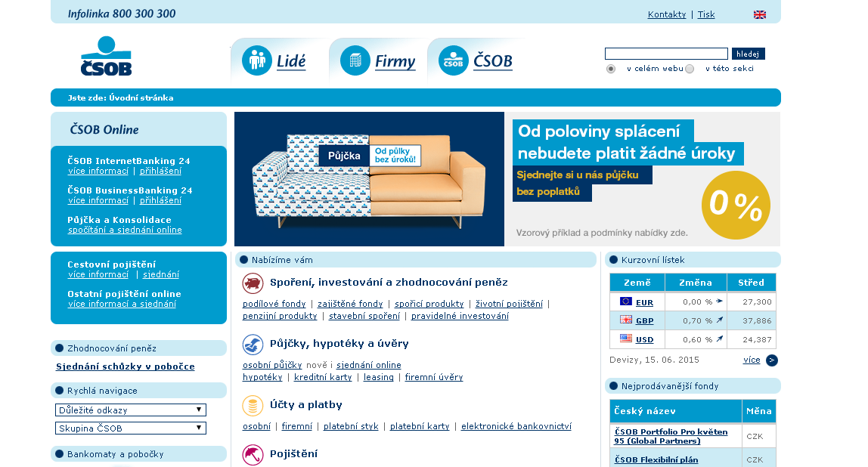Click the USD flag icon in exchange table

click(625, 339)
